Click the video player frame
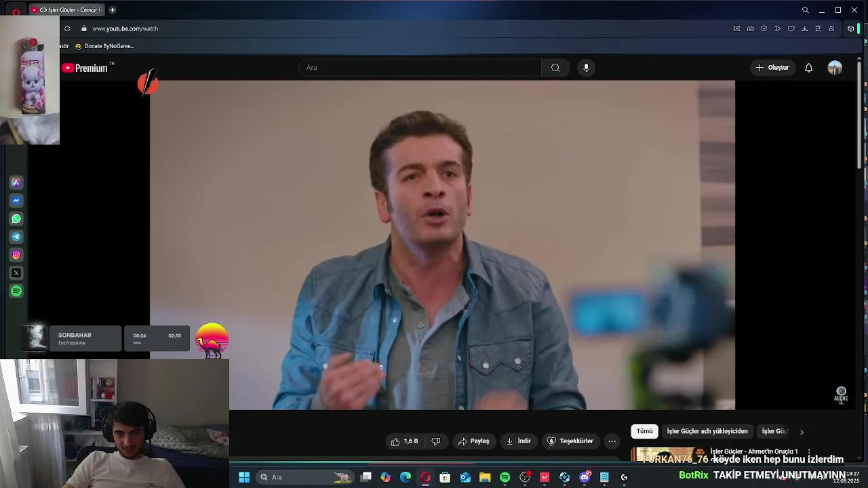The width and height of the screenshot is (868, 488). click(442, 245)
